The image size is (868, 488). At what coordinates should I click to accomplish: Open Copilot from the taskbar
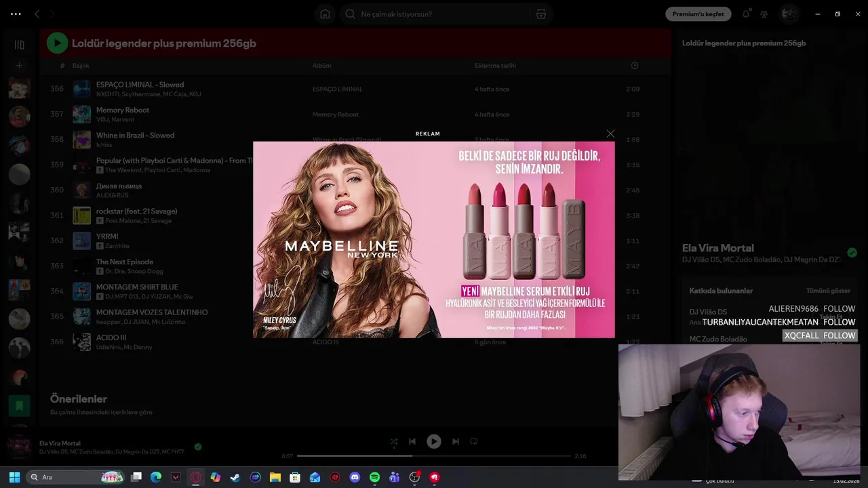pyautogui.click(x=216, y=477)
